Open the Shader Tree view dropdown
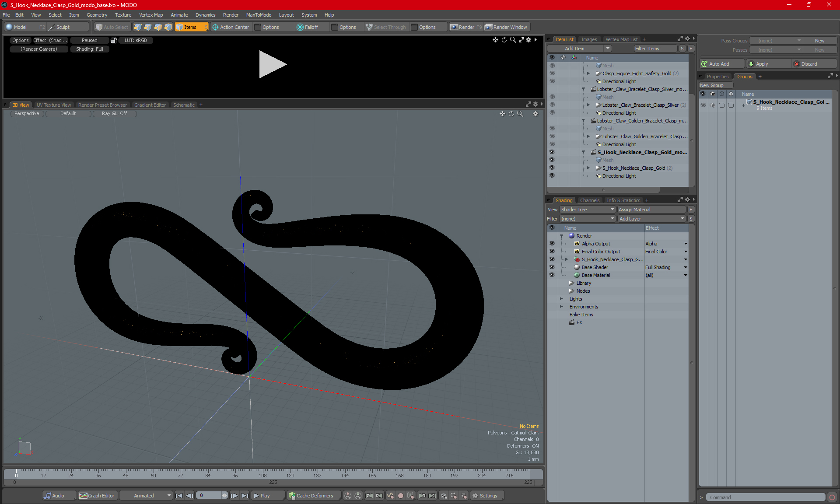 click(588, 210)
